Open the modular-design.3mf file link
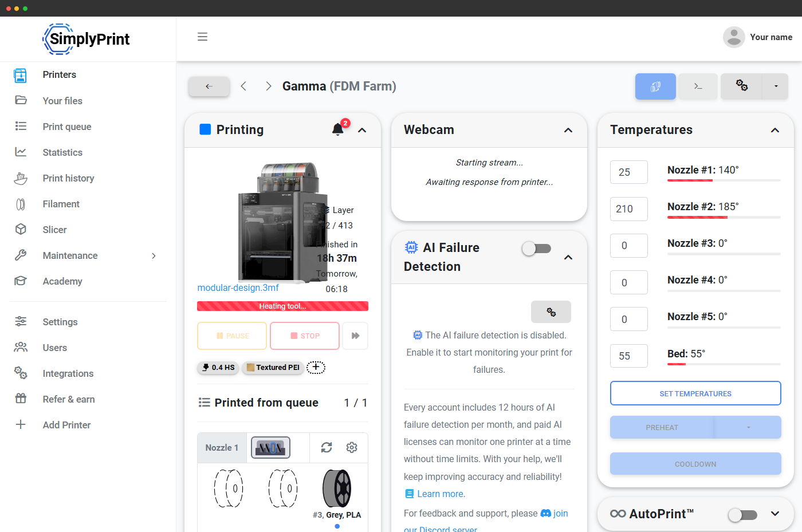 click(x=238, y=287)
